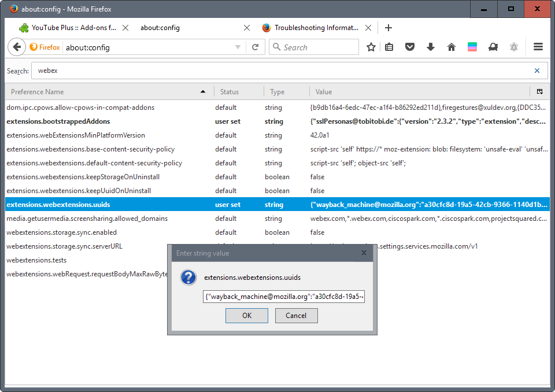
Task: Click the colorful striped extension icon
Action: pos(472,47)
